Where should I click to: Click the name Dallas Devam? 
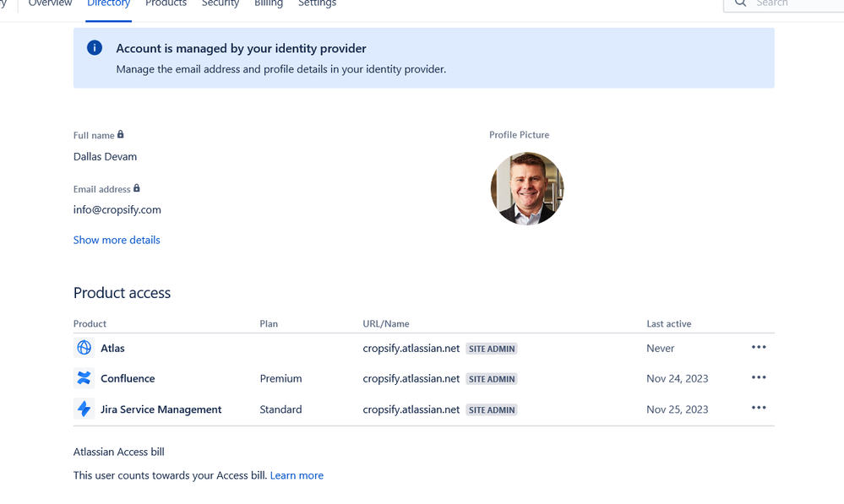105,156
